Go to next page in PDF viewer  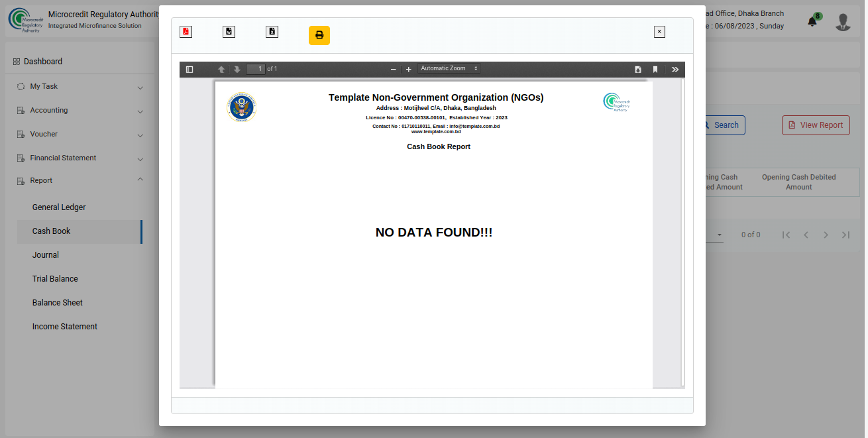coord(237,70)
